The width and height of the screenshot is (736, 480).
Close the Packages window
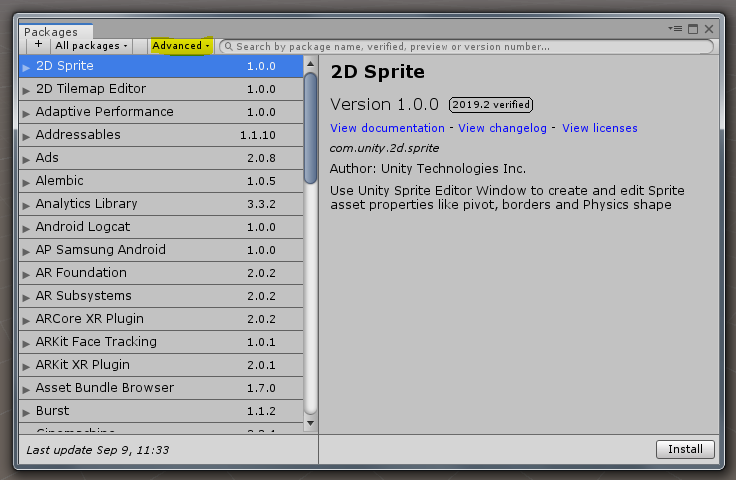tap(709, 29)
